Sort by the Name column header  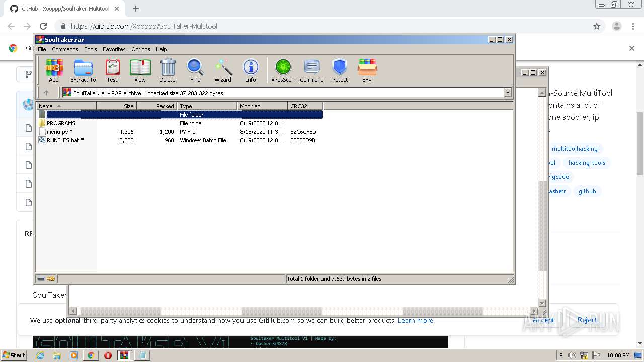pos(66,106)
